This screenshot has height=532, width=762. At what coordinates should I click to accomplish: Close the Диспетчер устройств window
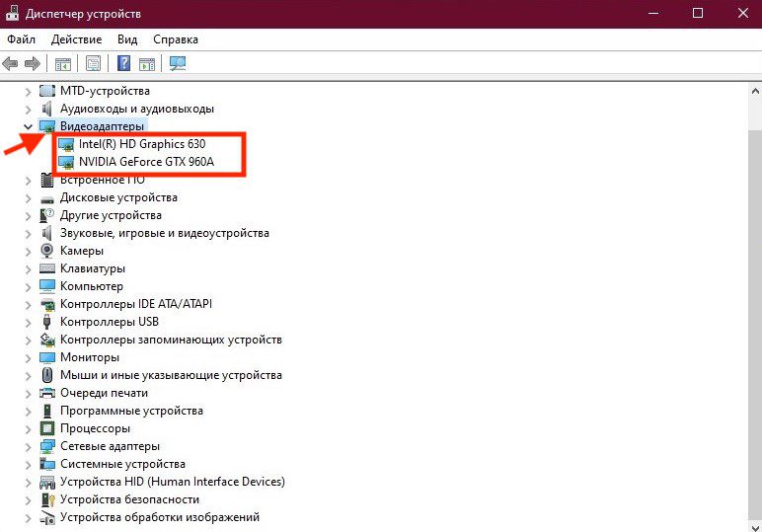click(x=742, y=14)
